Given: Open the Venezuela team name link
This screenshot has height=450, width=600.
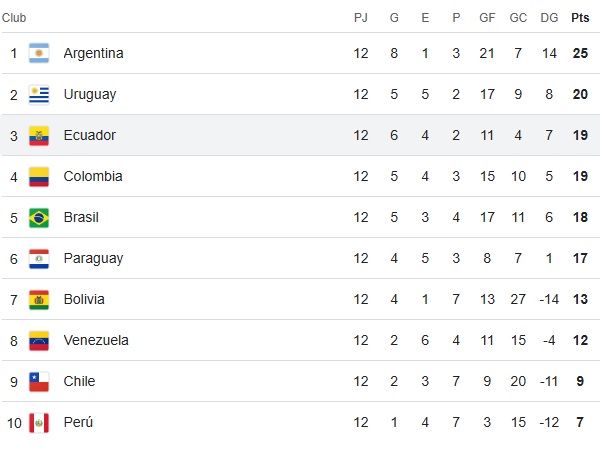Looking at the screenshot, I should 96,340.
